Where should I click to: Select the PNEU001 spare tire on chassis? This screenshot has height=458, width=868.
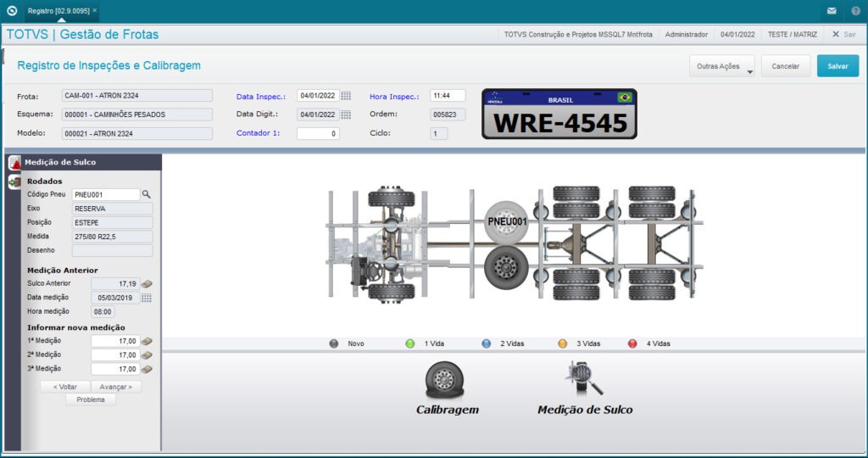point(506,221)
